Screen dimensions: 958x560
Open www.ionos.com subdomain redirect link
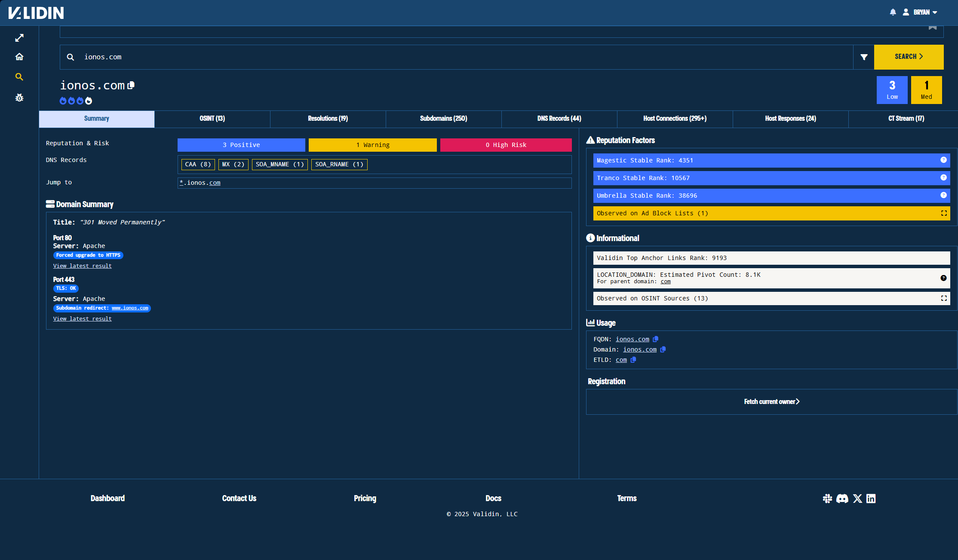coord(130,308)
